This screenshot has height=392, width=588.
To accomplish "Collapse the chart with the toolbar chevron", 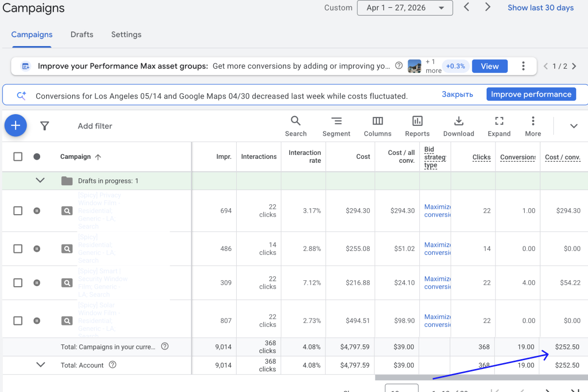I will point(574,126).
